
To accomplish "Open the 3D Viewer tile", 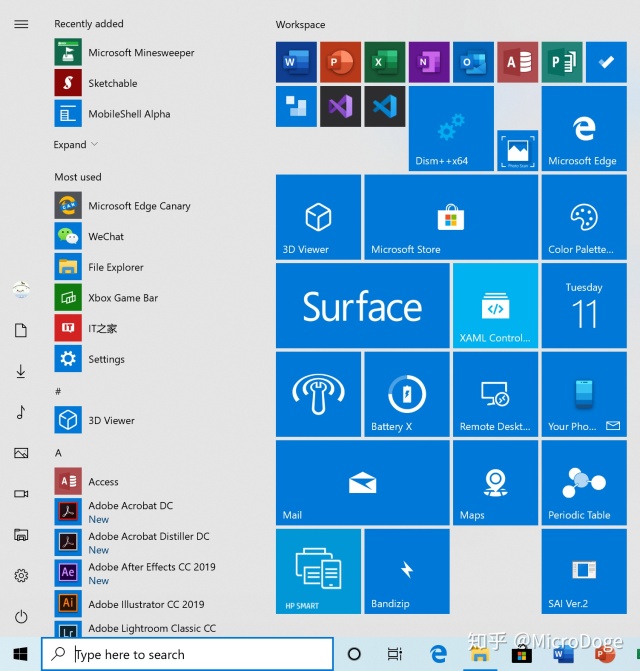I will (318, 217).
